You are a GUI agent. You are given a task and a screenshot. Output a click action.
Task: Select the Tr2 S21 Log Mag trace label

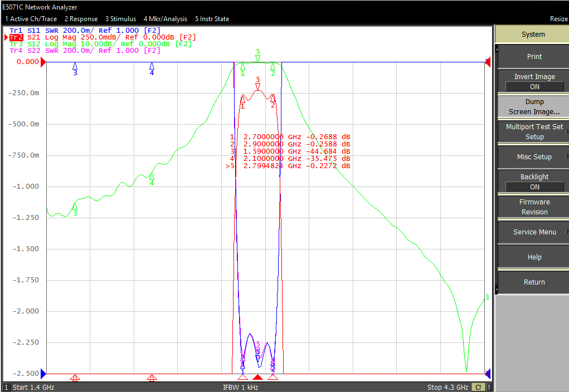(x=103, y=37)
